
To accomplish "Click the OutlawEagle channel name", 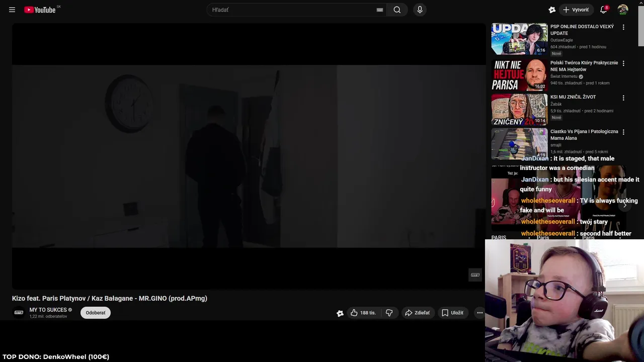I will click(561, 40).
